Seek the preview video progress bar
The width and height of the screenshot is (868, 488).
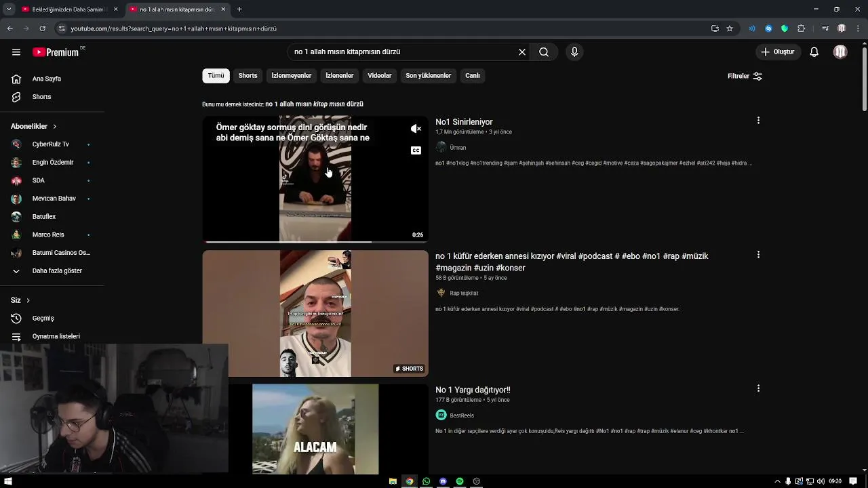point(315,241)
